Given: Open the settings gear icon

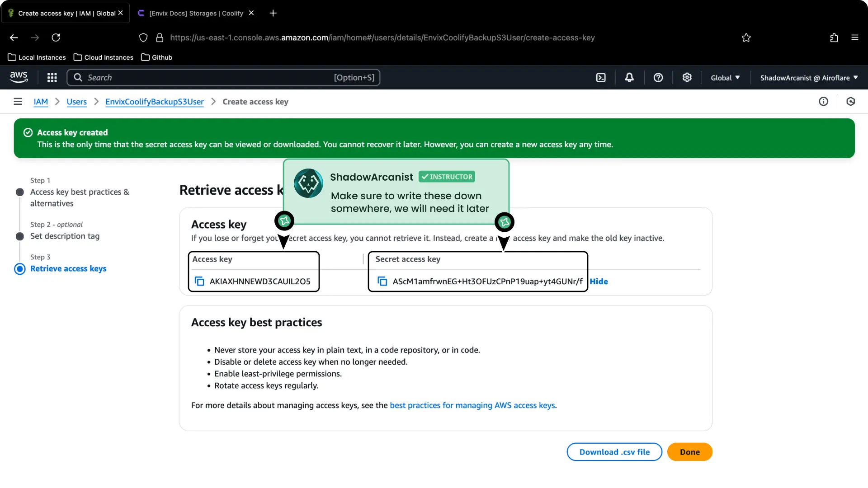Looking at the screenshot, I should coord(687,77).
